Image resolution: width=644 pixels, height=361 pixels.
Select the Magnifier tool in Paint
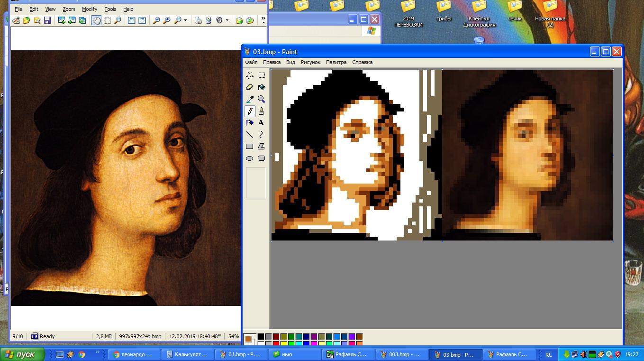261,99
